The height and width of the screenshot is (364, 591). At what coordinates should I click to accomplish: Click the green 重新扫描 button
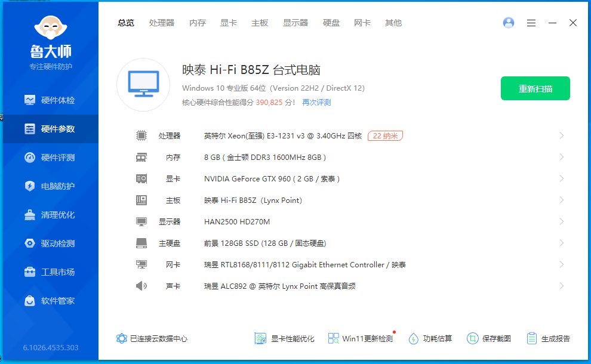[535, 88]
